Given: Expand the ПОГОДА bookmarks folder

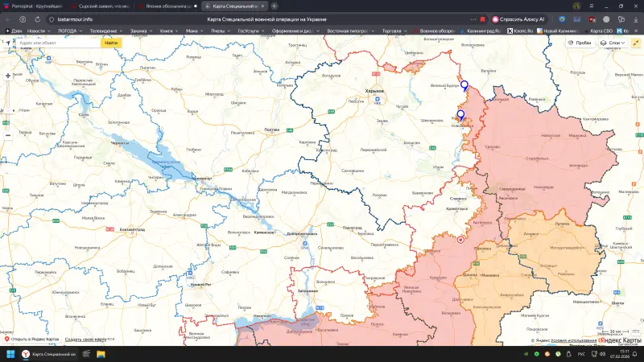Looking at the screenshot, I should click(71, 31).
